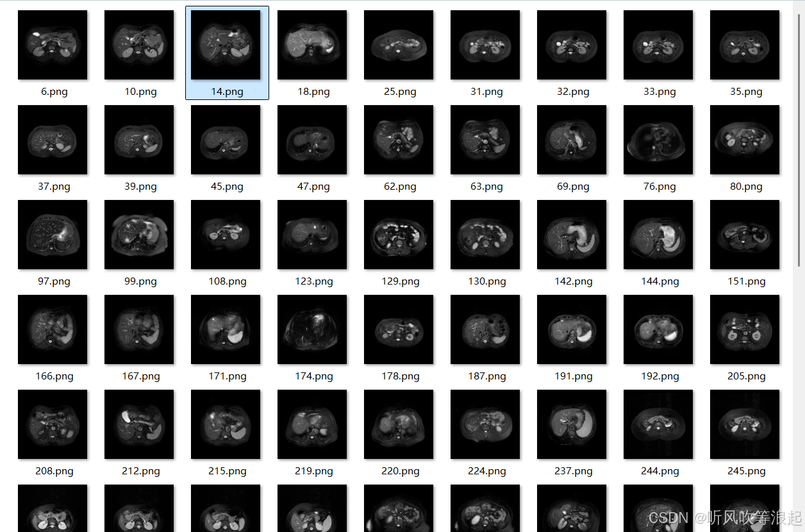Select the 33.png thumbnail image
This screenshot has width=805, height=532.
coord(658,45)
